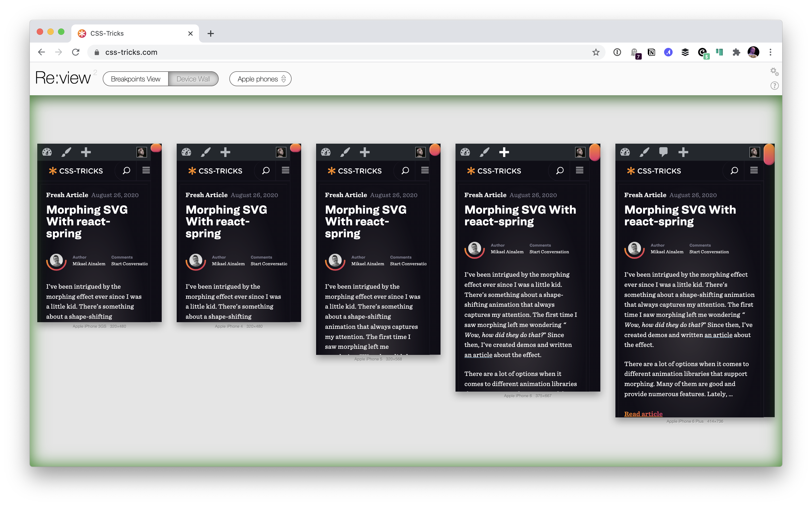812x506 pixels.
Task: Click dashboard gauge icon in iPhone 5 preview
Action: pyautogui.click(x=326, y=152)
